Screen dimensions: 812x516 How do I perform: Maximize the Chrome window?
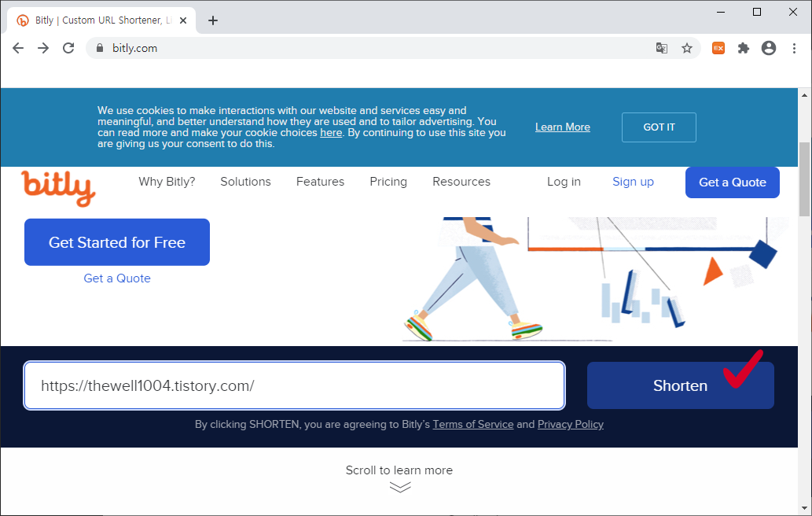coord(757,12)
